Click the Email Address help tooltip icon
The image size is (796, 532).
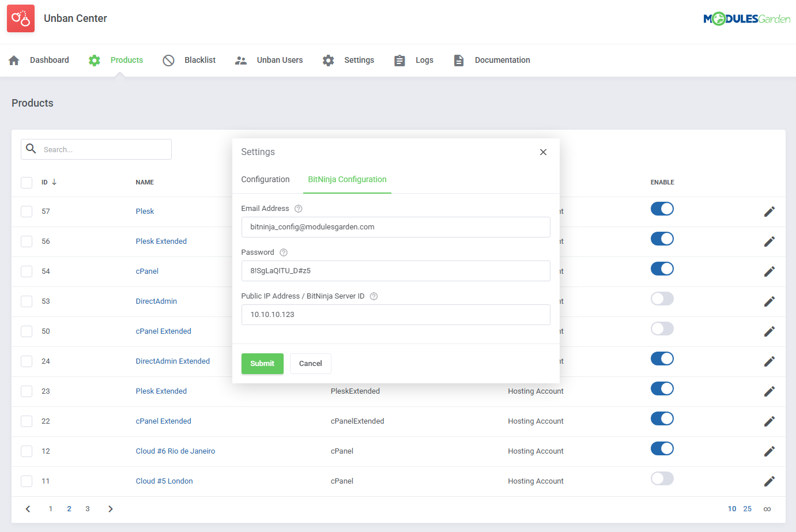point(298,208)
